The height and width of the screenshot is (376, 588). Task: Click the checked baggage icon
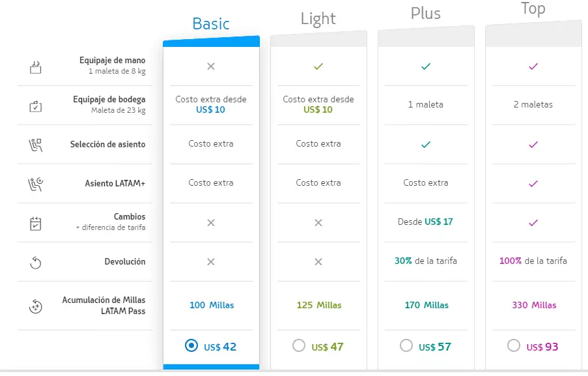click(36, 107)
